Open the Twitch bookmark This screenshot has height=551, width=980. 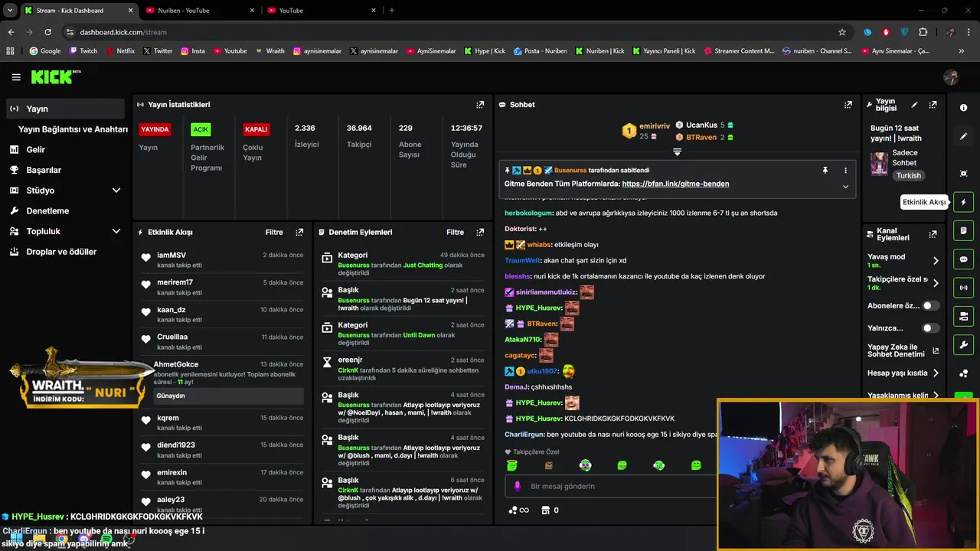(83, 51)
